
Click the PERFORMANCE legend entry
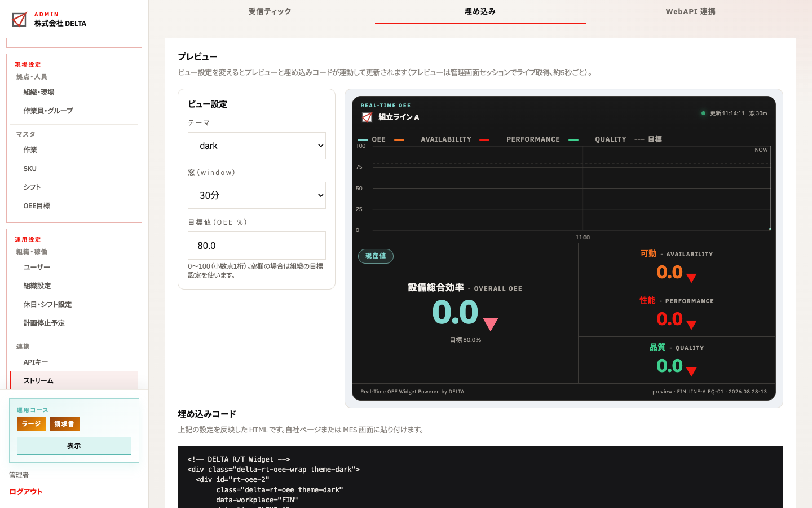(520, 139)
